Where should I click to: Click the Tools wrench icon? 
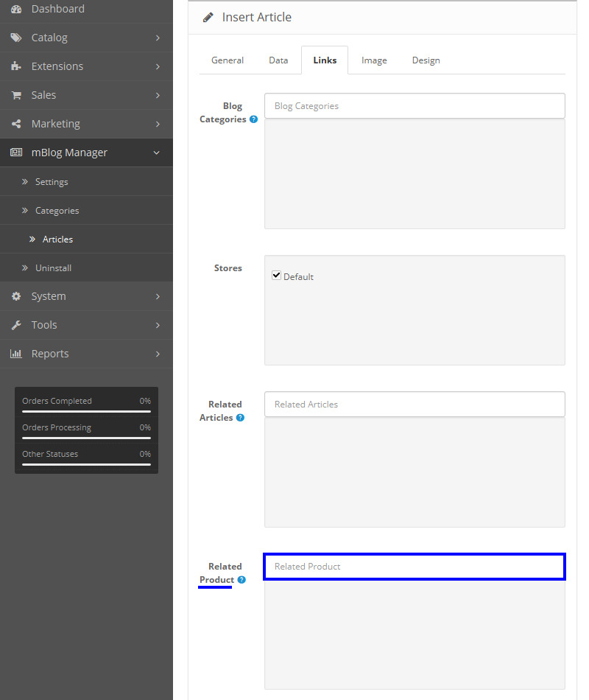pyautogui.click(x=16, y=325)
